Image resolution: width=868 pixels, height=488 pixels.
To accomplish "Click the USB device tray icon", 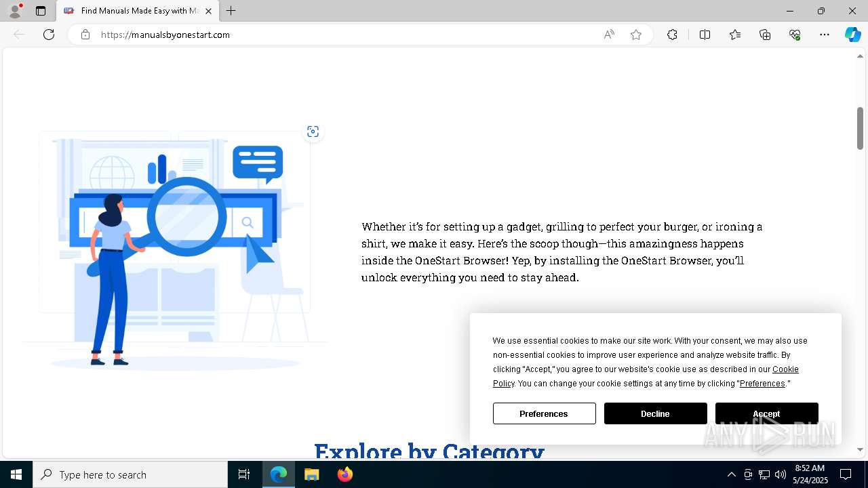I will [748, 474].
